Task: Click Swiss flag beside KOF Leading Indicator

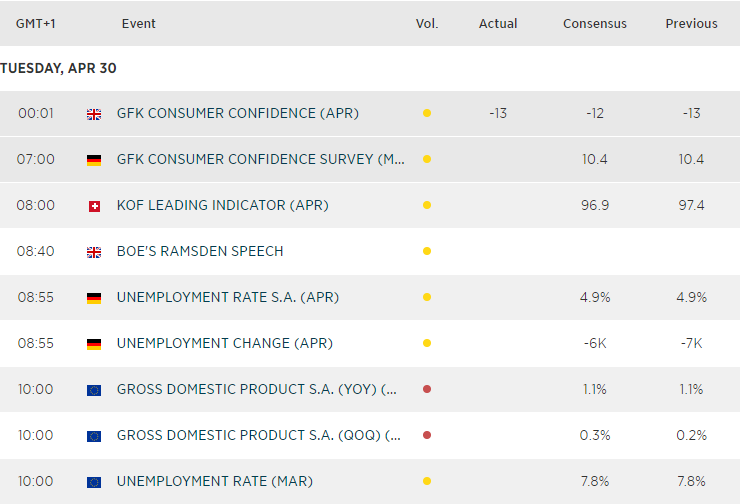Action: pos(94,206)
